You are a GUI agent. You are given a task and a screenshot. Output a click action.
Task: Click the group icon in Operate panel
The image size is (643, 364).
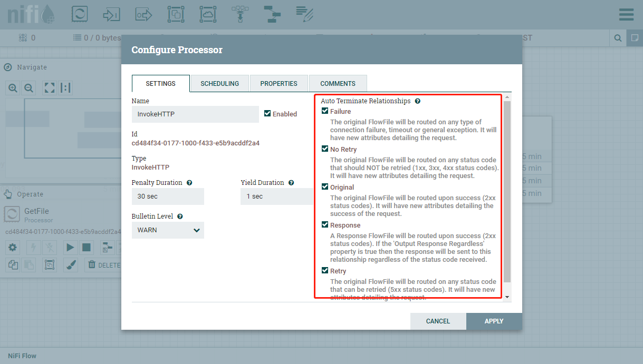[x=50, y=265]
